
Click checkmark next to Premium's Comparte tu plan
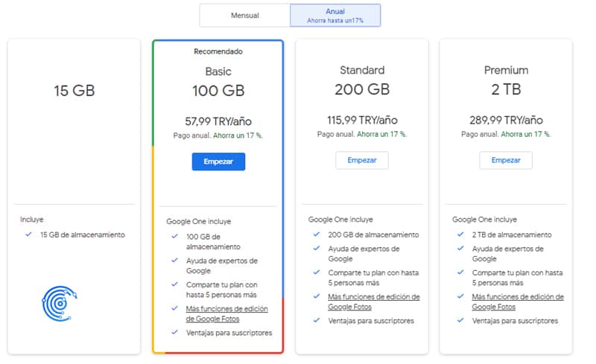460,272
